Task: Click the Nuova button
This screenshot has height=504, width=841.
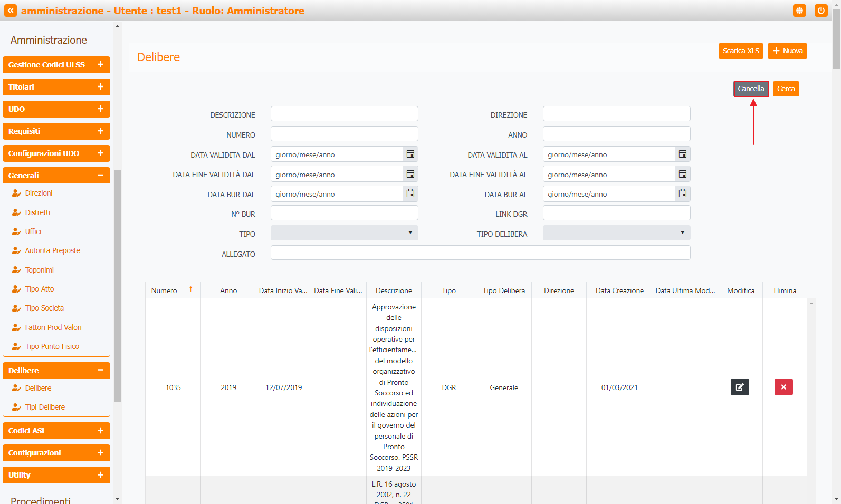Action: pyautogui.click(x=787, y=51)
